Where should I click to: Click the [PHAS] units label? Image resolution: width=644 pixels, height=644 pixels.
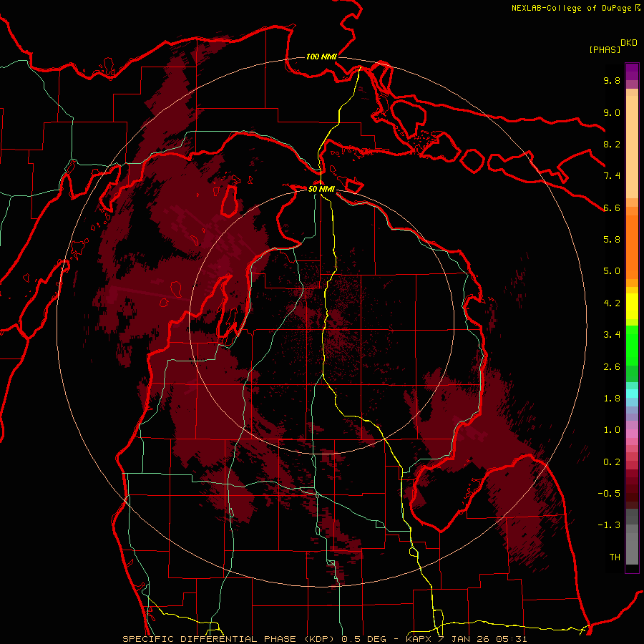pyautogui.click(x=605, y=49)
